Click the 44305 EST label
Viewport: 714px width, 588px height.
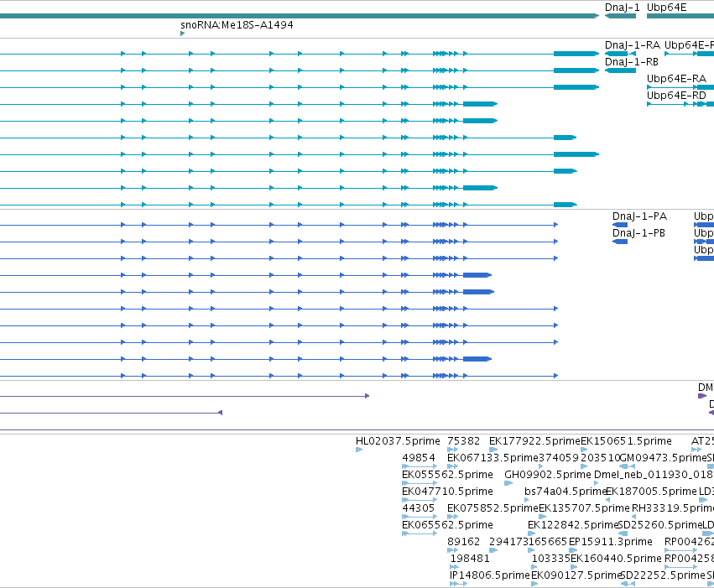pos(419,508)
